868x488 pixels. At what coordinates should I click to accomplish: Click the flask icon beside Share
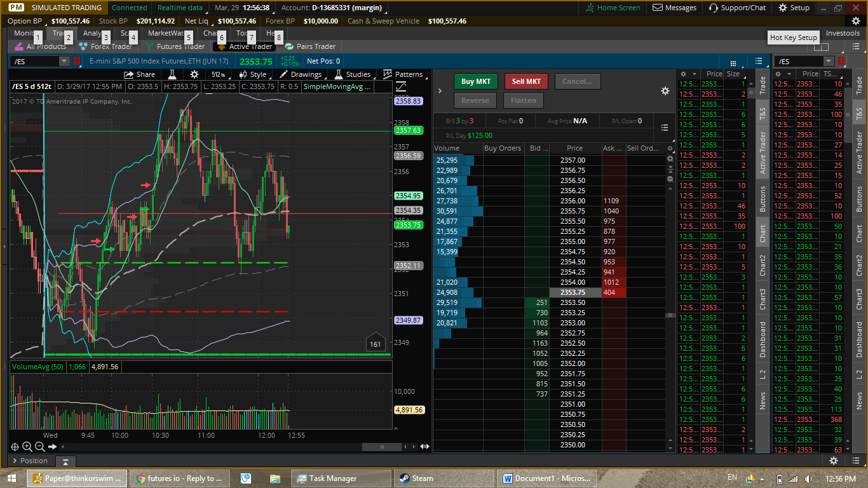point(172,74)
